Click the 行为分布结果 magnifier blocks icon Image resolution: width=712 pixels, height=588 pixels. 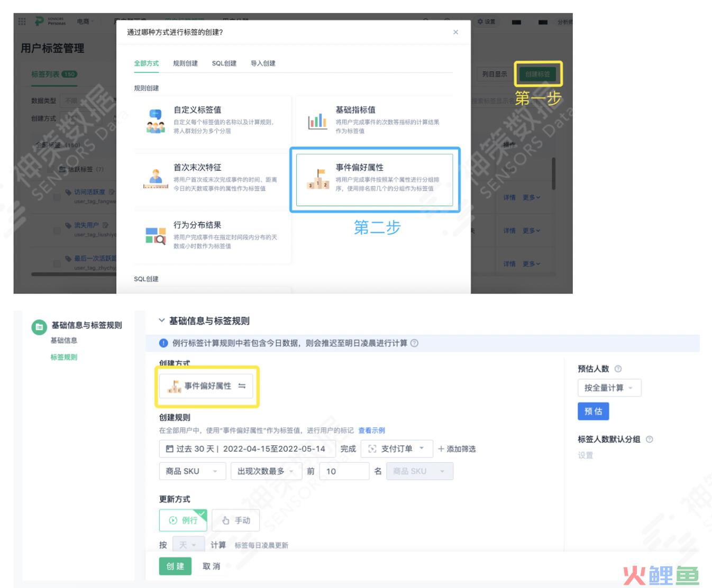[x=156, y=236]
